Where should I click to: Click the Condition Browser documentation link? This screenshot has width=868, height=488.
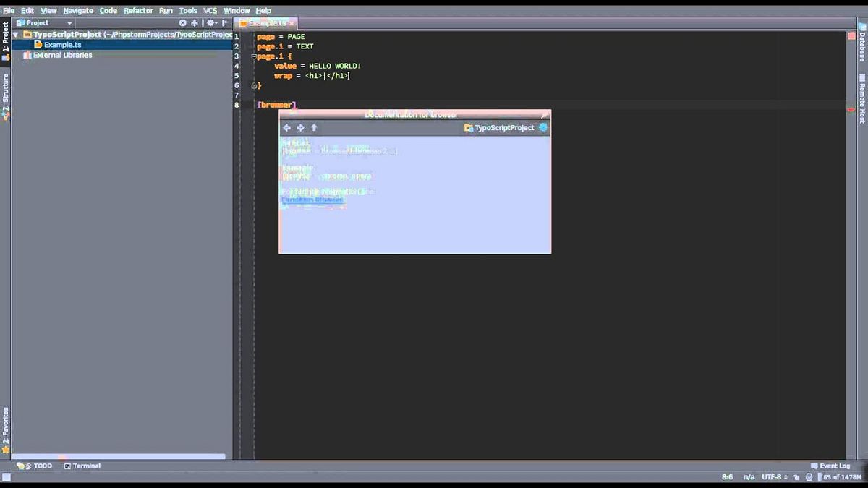[x=312, y=200]
